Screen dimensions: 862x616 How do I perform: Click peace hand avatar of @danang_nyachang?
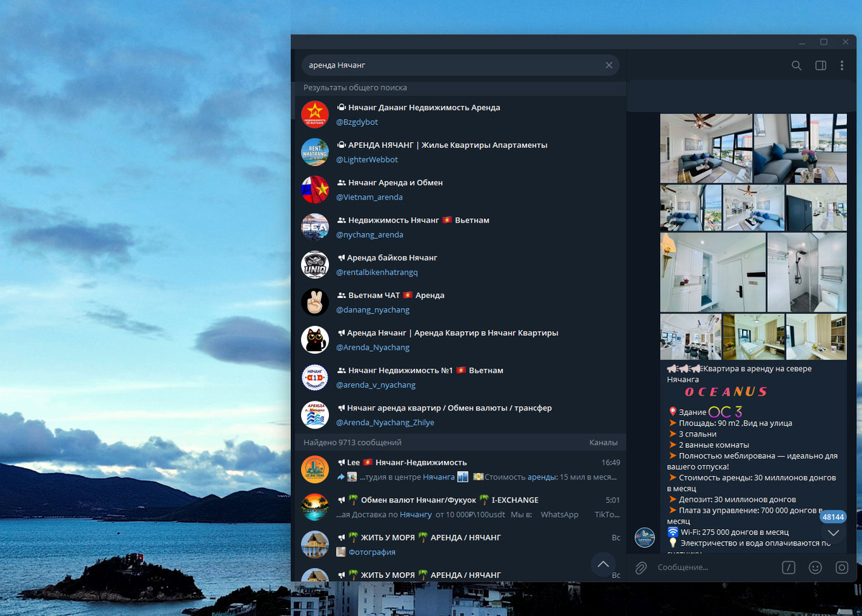(315, 302)
